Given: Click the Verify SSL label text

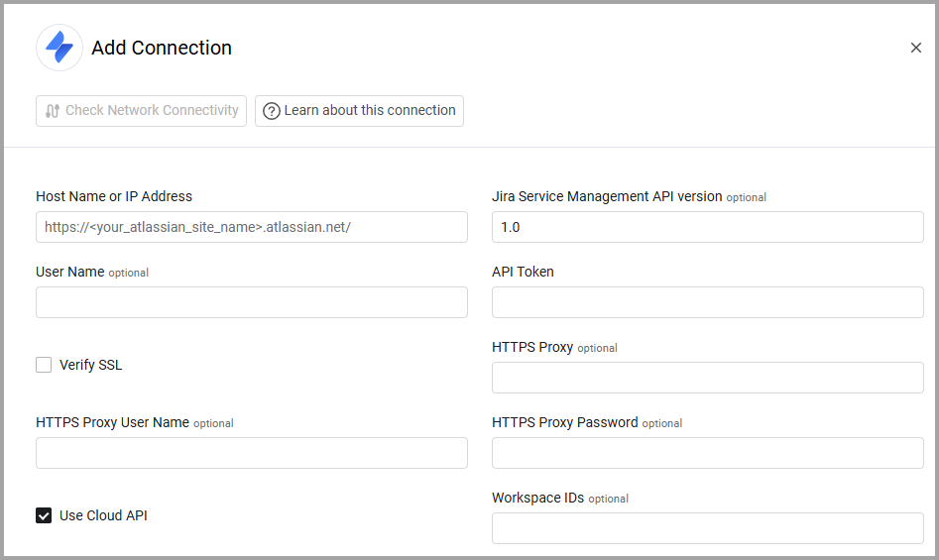Looking at the screenshot, I should pos(91,365).
